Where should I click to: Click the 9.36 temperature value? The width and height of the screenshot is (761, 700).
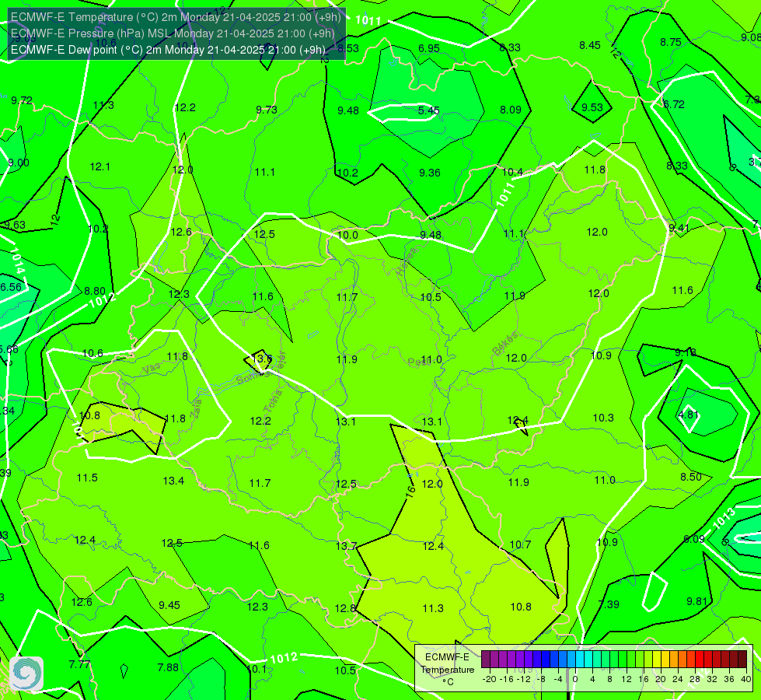(430, 173)
